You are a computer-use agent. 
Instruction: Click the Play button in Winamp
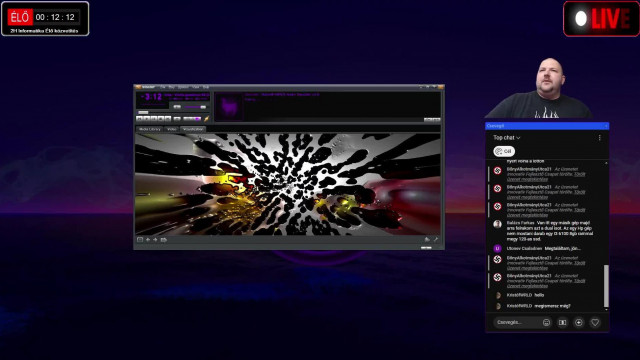click(147, 118)
